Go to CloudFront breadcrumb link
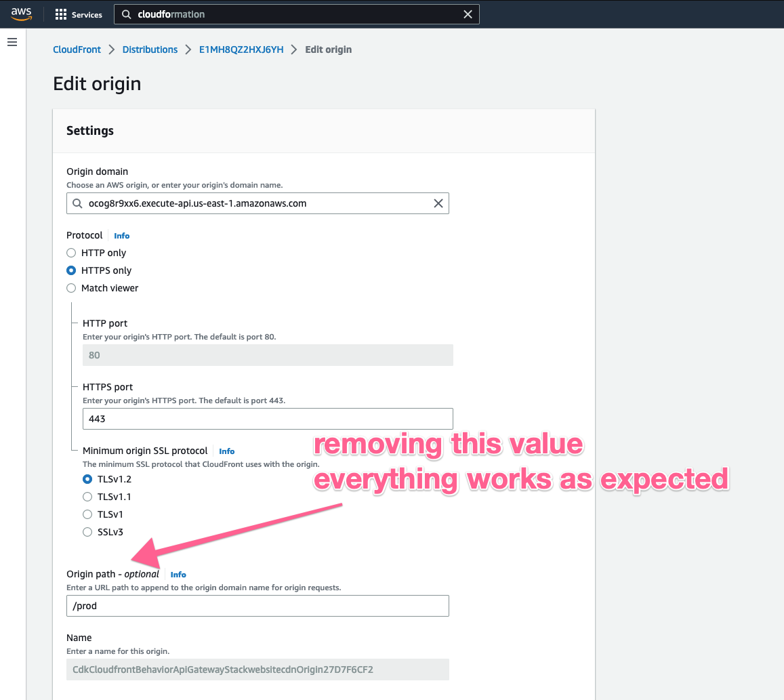 (x=77, y=49)
